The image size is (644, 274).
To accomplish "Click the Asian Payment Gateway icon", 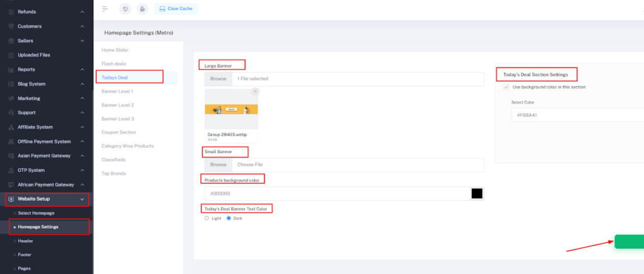I will [x=11, y=156].
